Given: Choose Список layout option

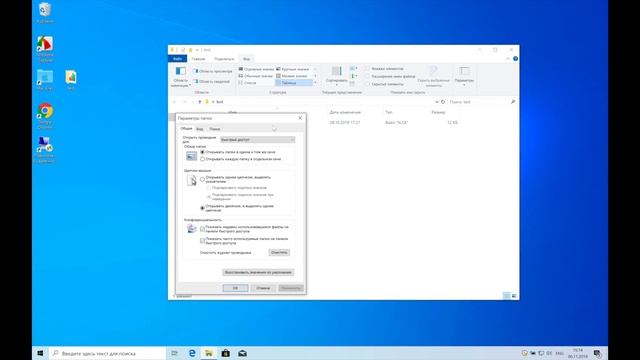Looking at the screenshot, I should pos(247,83).
